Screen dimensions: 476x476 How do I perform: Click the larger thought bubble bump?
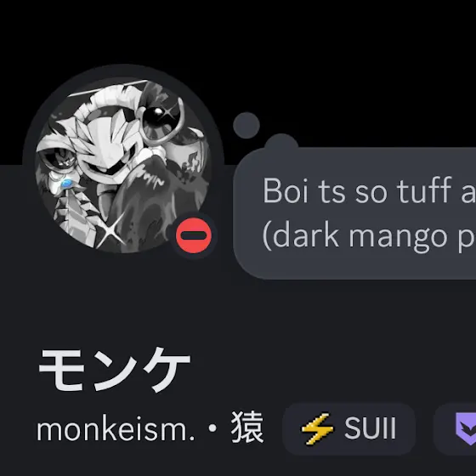(x=281, y=142)
